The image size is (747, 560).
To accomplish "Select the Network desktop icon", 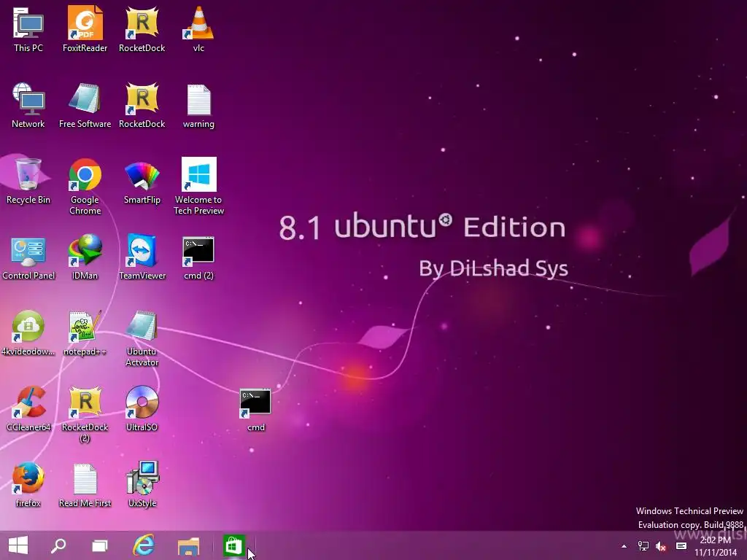I will tap(28, 106).
